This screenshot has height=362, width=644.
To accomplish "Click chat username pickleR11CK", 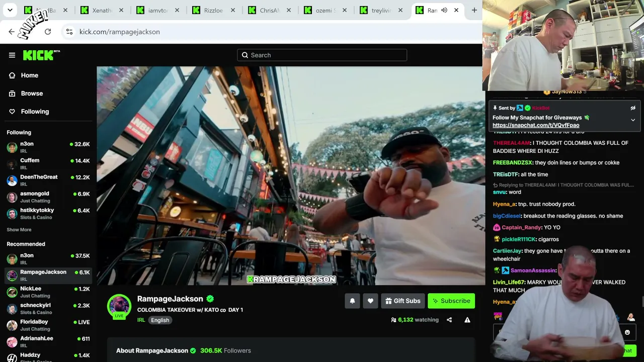I will click(x=518, y=239).
